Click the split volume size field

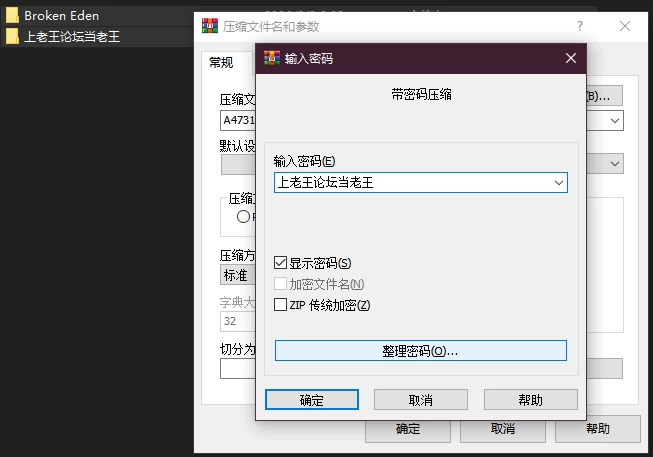(x=238, y=369)
